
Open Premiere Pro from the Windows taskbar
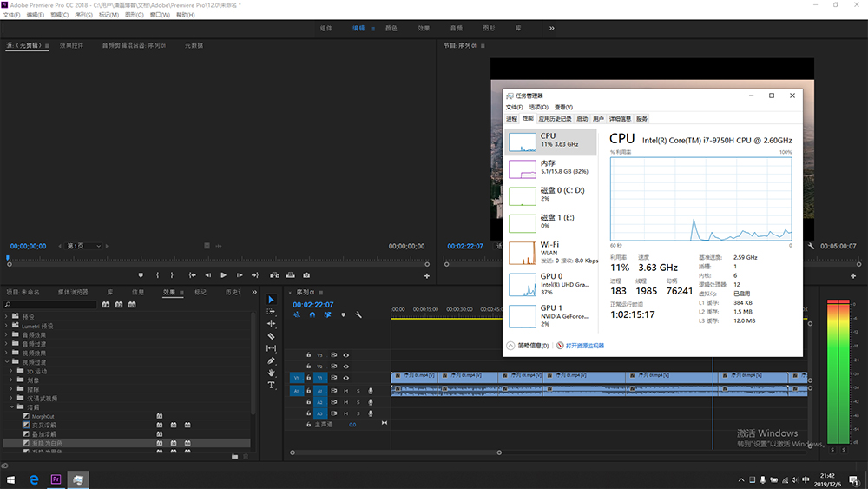[x=56, y=479]
